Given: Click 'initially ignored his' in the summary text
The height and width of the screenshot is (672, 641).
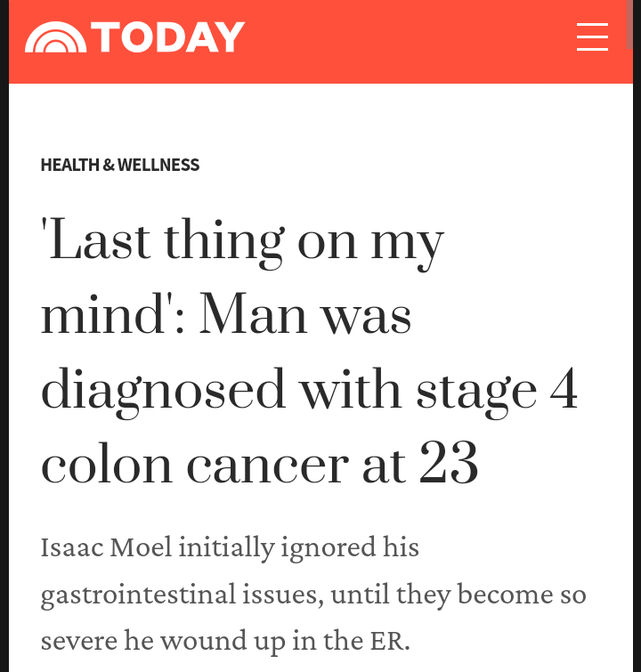Looking at the screenshot, I should tap(298, 547).
